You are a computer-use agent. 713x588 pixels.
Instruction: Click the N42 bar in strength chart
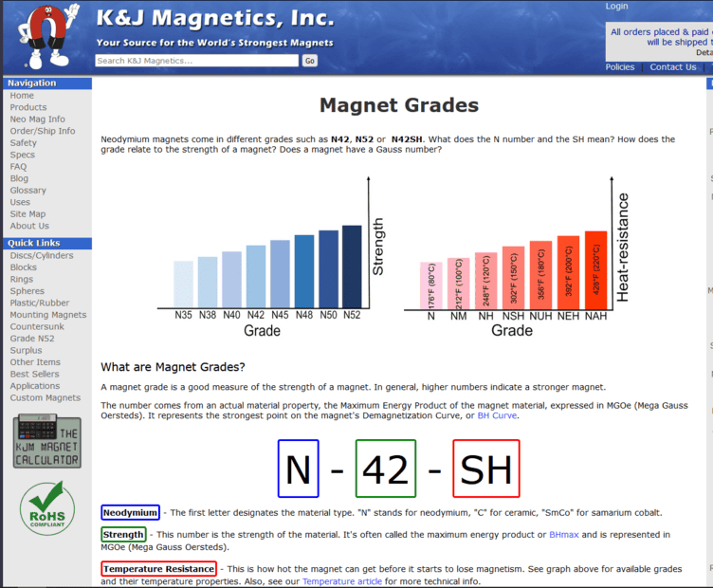pos(256,277)
